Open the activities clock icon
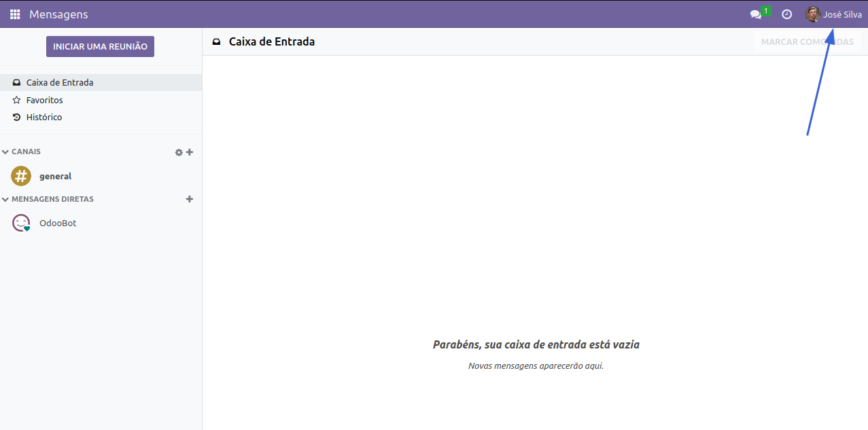 point(786,14)
